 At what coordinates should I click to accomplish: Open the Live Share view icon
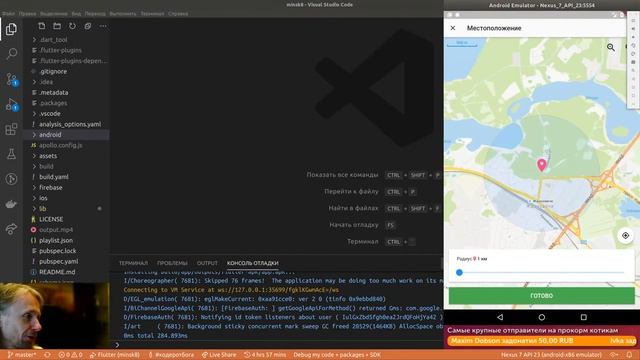click(11, 229)
